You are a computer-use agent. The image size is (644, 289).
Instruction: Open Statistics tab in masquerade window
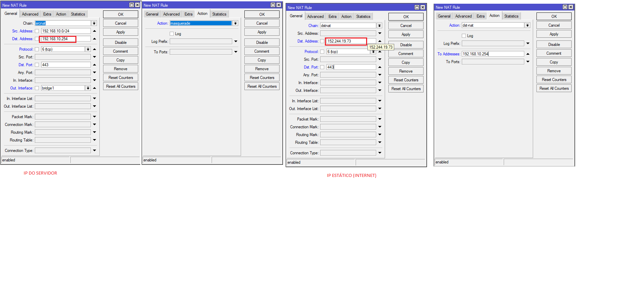point(219,14)
